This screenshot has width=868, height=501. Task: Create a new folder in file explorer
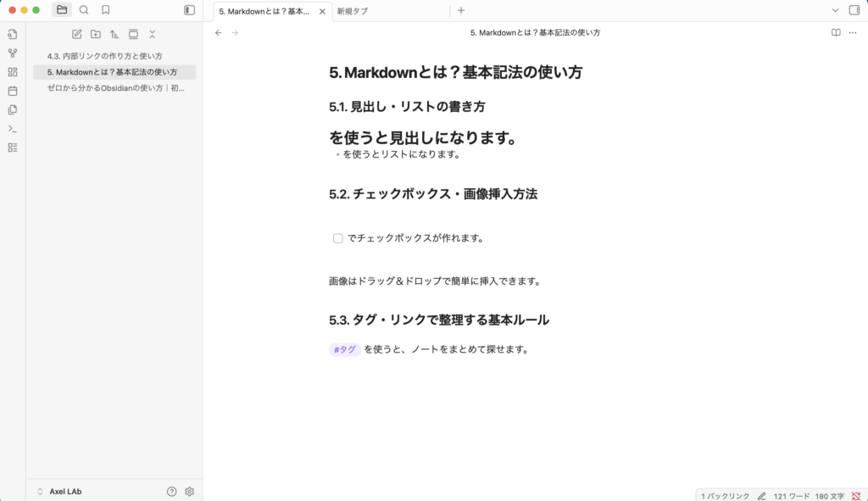click(96, 34)
